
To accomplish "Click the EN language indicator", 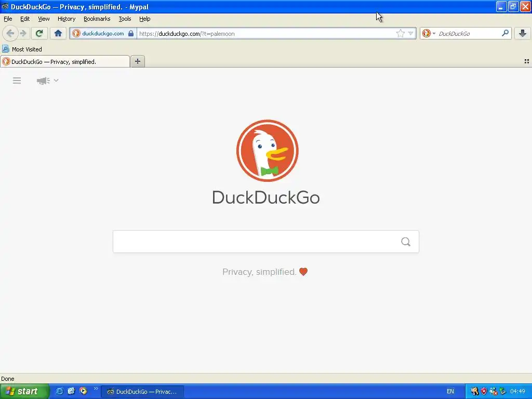I will pyautogui.click(x=450, y=391).
